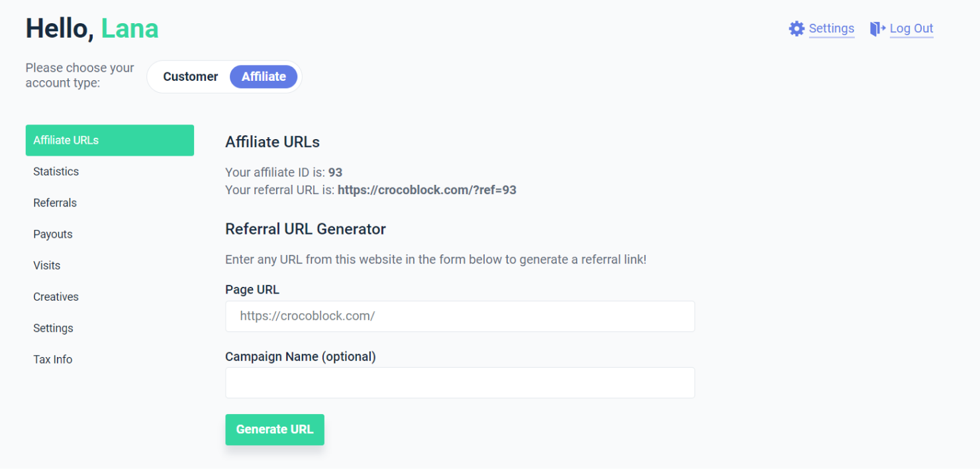980x469 pixels.
Task: Select the Affiliate account type
Action: click(x=264, y=77)
